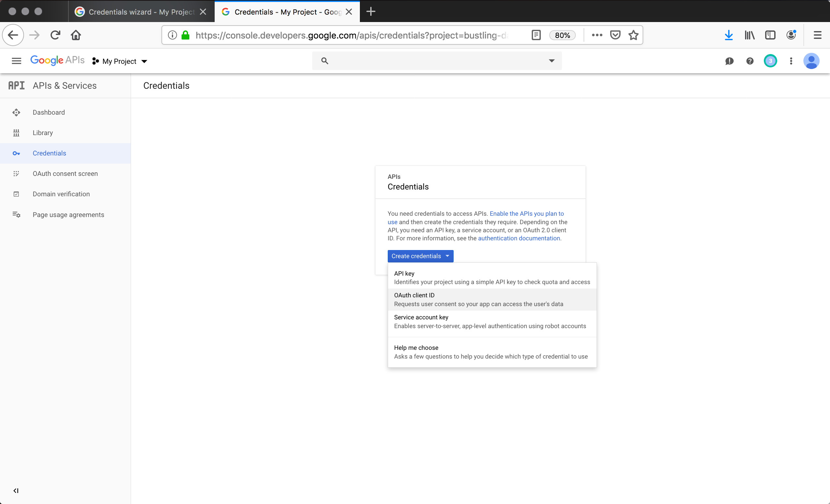
Task: Expand the search bar dropdown arrow
Action: pyautogui.click(x=551, y=61)
